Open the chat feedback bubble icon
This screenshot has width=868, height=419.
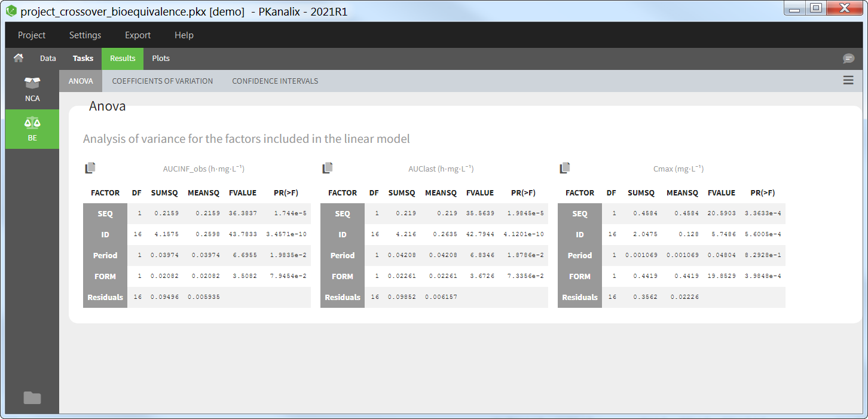pyautogui.click(x=848, y=59)
